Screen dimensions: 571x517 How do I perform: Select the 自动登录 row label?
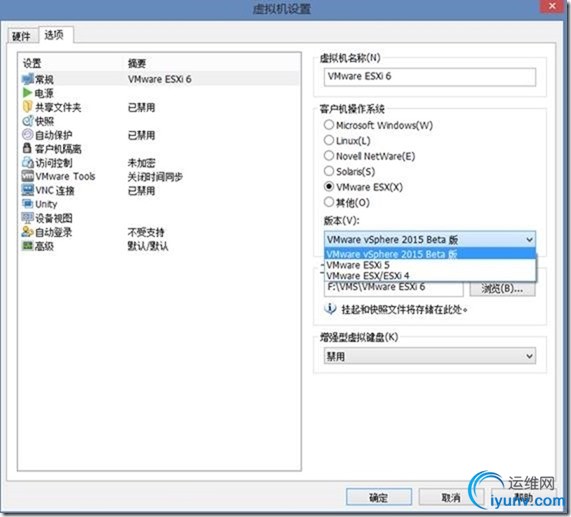tap(54, 232)
